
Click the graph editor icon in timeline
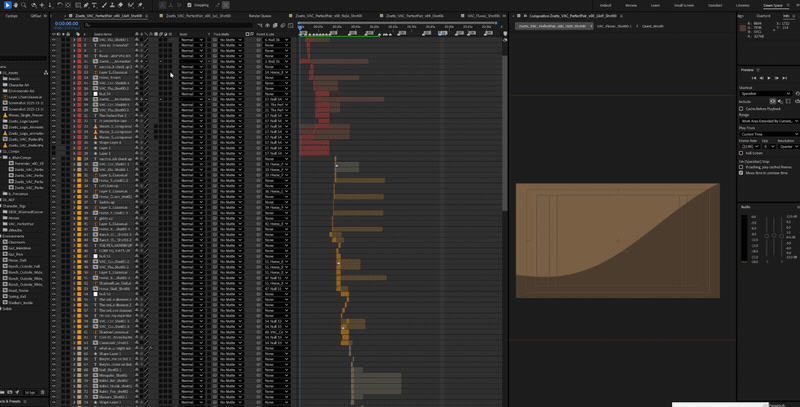coord(290,26)
